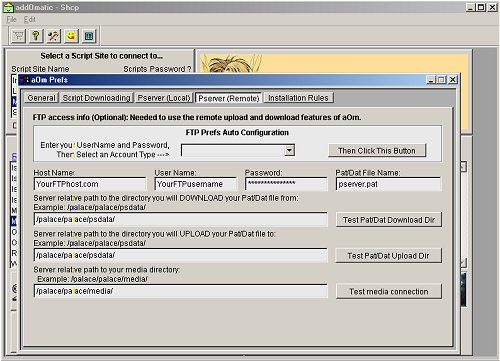
Task: Click the Then Click This Button button
Action: point(377,151)
